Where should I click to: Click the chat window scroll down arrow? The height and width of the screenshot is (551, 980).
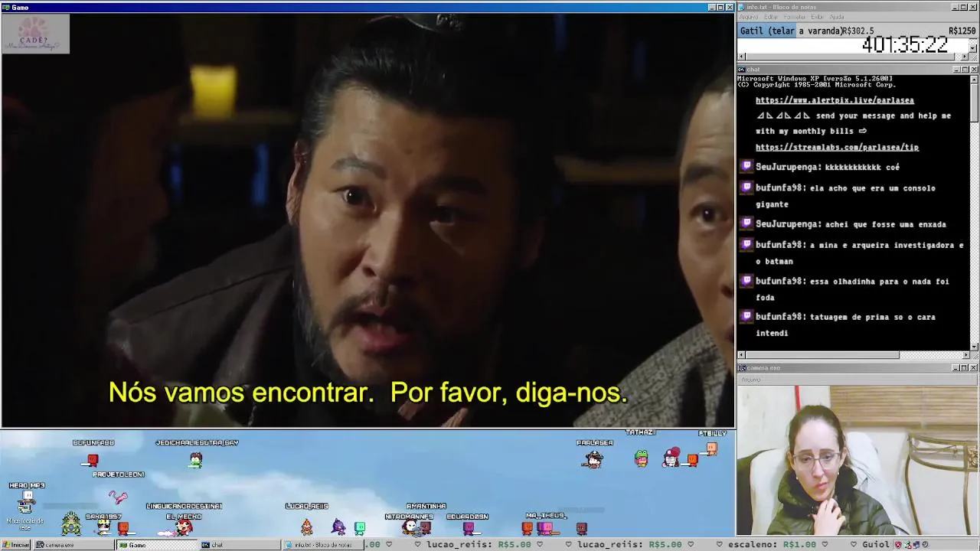click(974, 347)
